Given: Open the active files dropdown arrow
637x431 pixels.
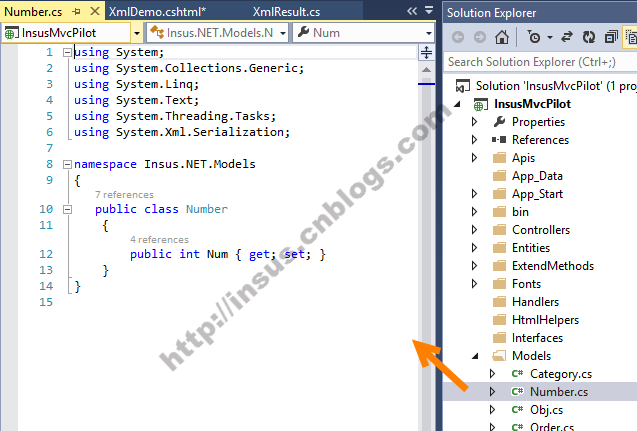Looking at the screenshot, I should pos(429,10).
